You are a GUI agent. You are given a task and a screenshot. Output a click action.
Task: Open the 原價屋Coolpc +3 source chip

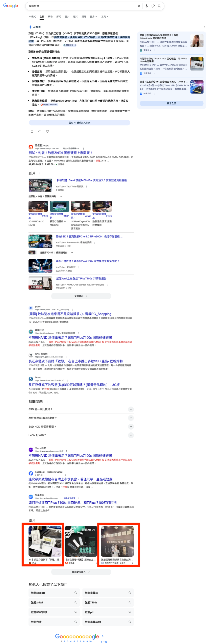pos(49,105)
